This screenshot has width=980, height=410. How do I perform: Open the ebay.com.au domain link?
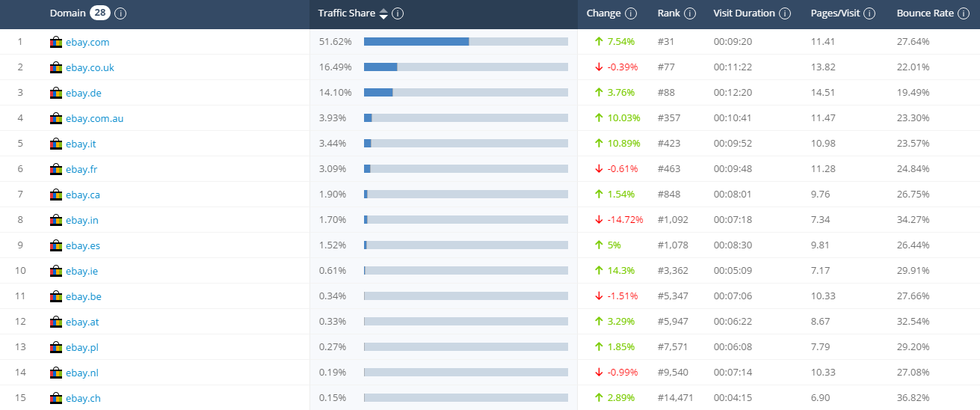(x=94, y=118)
